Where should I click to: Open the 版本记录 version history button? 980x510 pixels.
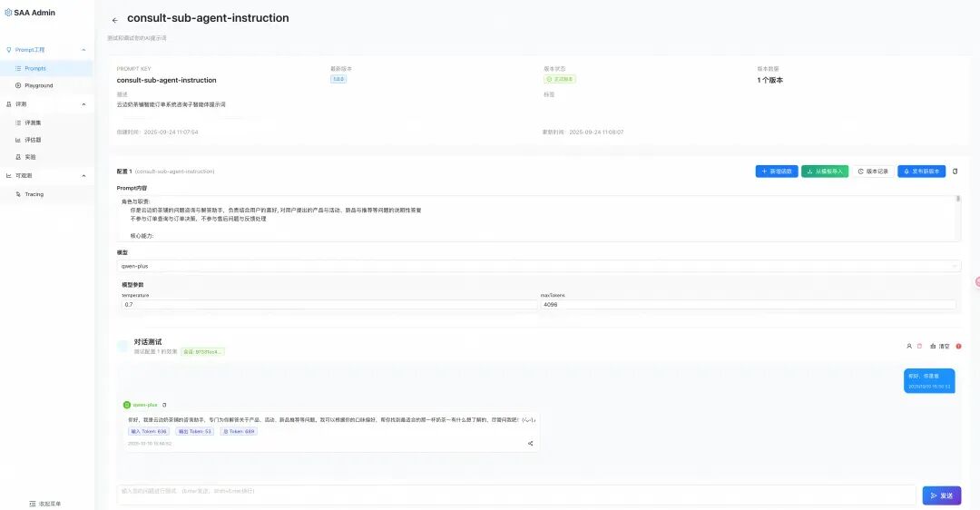(x=873, y=172)
